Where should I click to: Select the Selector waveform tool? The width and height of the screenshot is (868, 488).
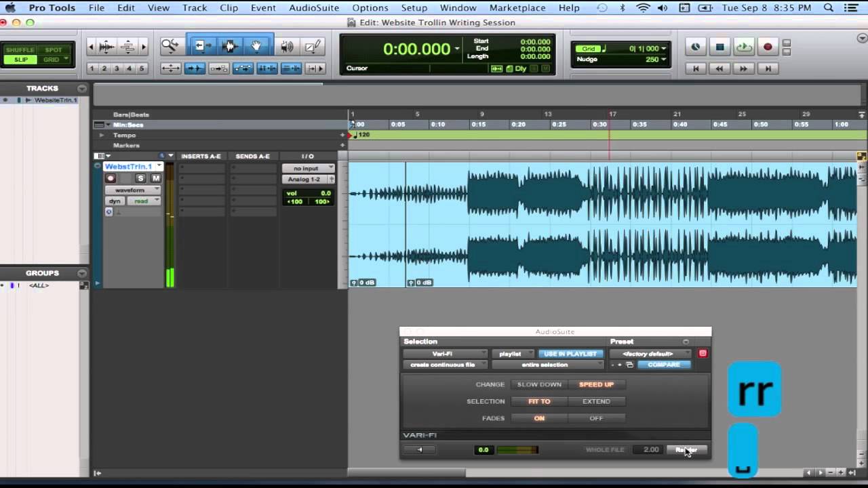click(x=229, y=46)
